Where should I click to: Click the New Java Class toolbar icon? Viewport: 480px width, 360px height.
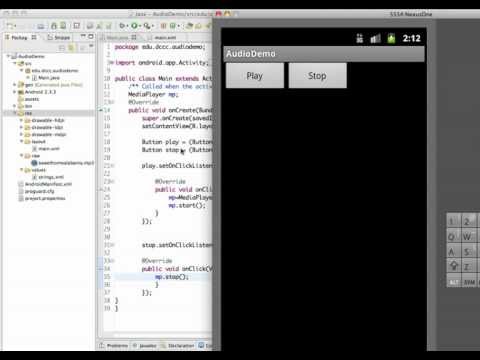(x=173, y=26)
